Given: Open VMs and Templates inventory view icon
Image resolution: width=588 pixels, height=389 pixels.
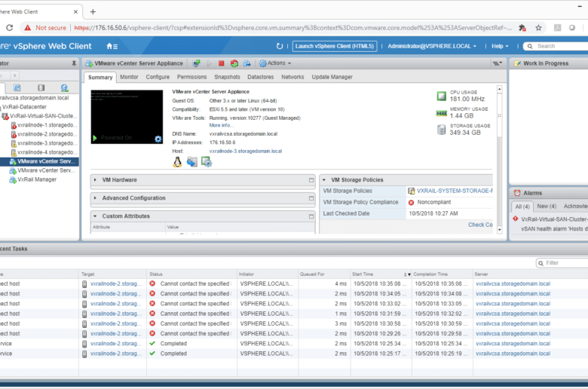Looking at the screenshot, I should tap(17, 87).
